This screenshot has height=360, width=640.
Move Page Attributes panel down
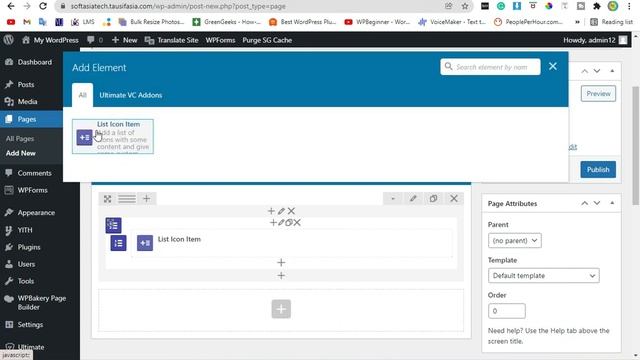597,203
